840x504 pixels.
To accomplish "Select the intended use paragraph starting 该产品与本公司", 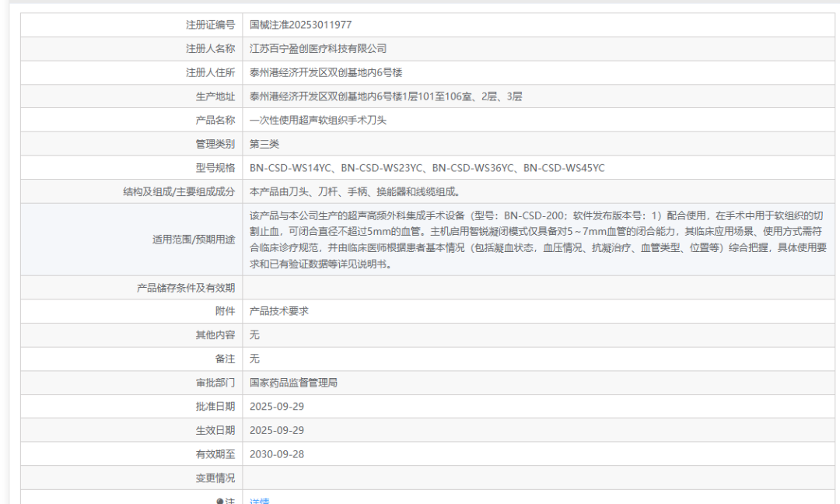I will [538, 240].
